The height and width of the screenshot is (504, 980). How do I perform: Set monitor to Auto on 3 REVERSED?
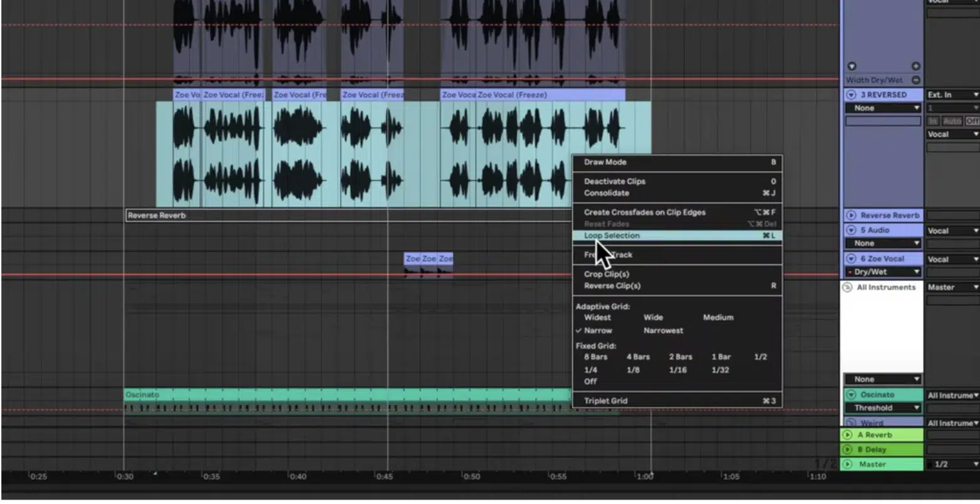(952, 121)
